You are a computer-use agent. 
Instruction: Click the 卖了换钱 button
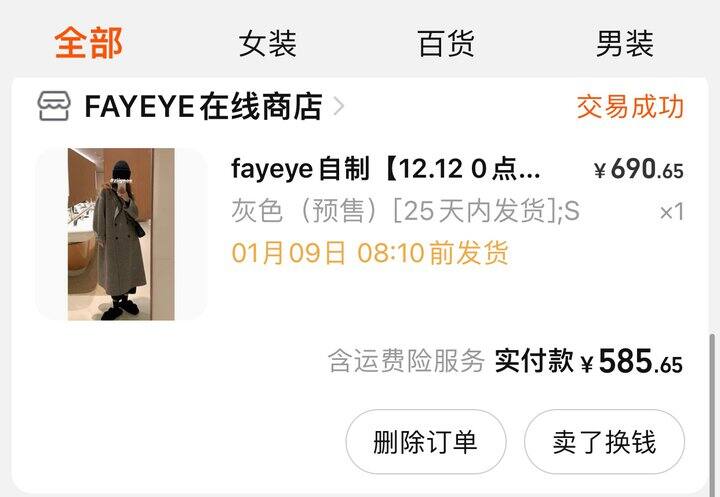(x=604, y=442)
